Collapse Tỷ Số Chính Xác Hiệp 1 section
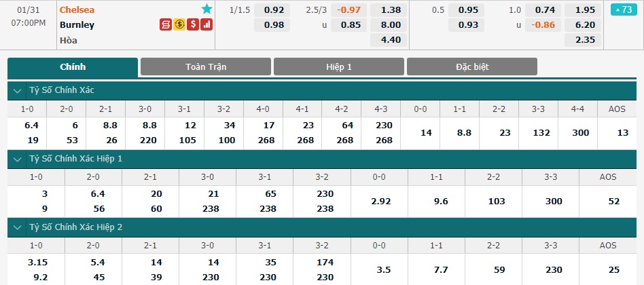644x285 pixels. point(17,159)
